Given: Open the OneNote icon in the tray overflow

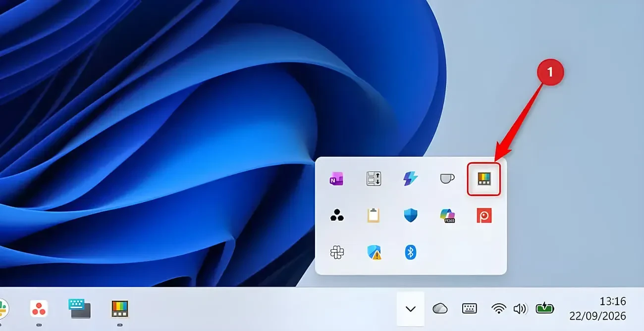Looking at the screenshot, I should click(336, 179).
